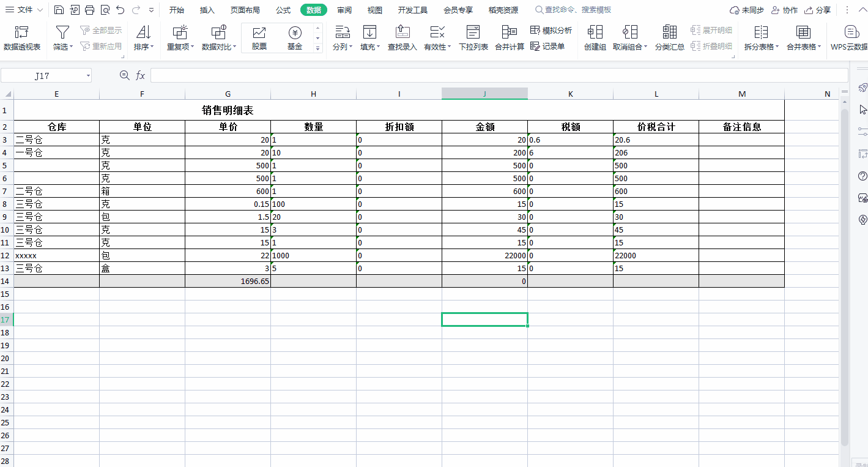The image size is (868, 467).
Task: Switch to the 开始 tab
Action: coord(177,10)
